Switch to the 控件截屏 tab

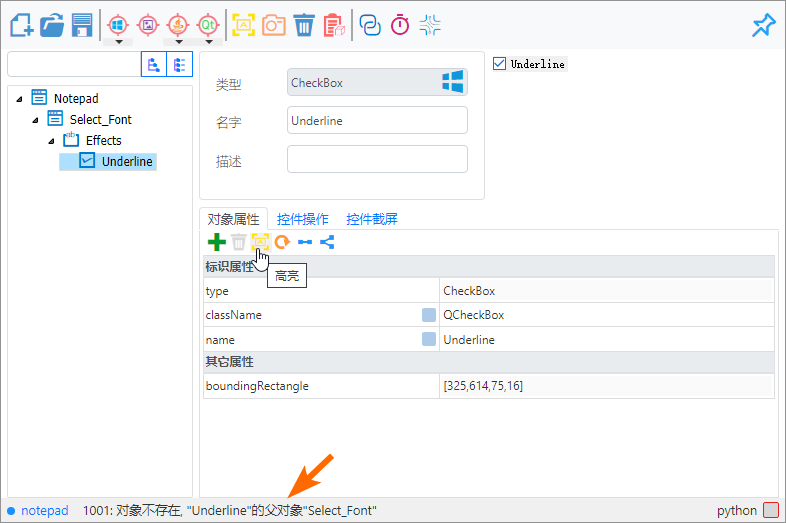pos(372,219)
